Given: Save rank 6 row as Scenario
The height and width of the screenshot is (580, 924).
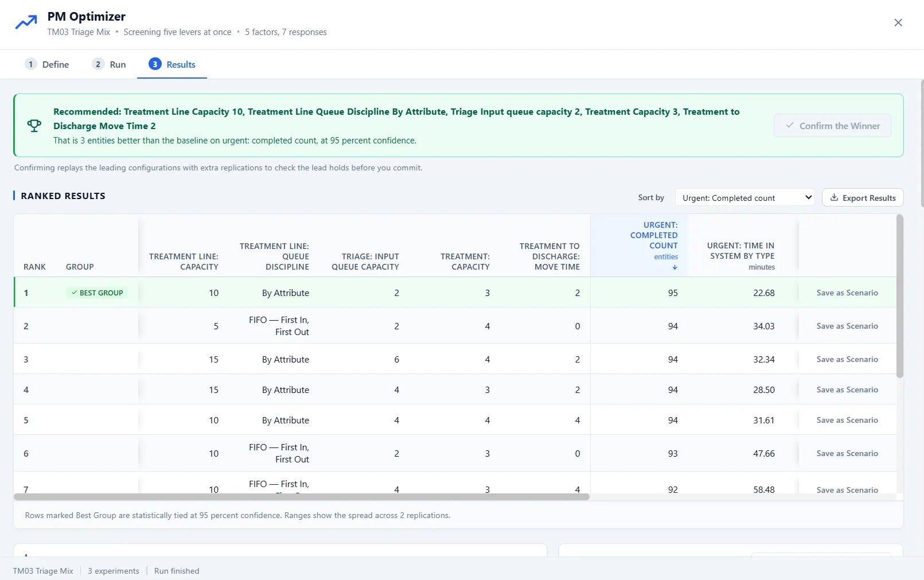Looking at the screenshot, I should pos(847,453).
